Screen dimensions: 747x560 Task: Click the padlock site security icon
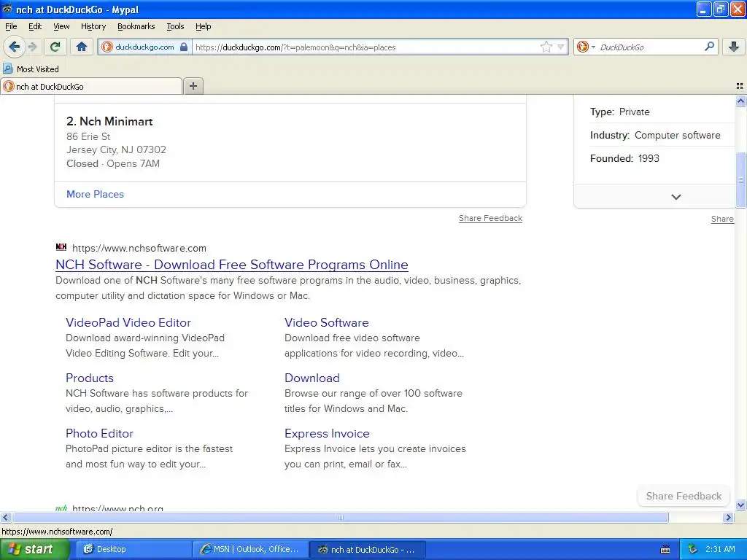point(184,47)
